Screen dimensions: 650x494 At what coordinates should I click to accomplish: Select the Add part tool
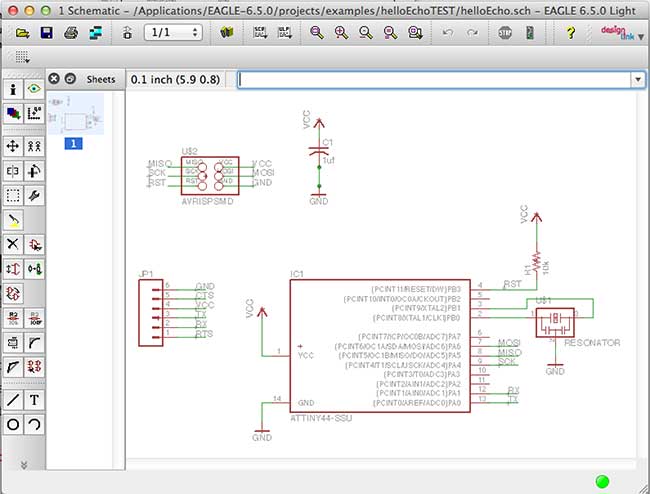[x=34, y=245]
